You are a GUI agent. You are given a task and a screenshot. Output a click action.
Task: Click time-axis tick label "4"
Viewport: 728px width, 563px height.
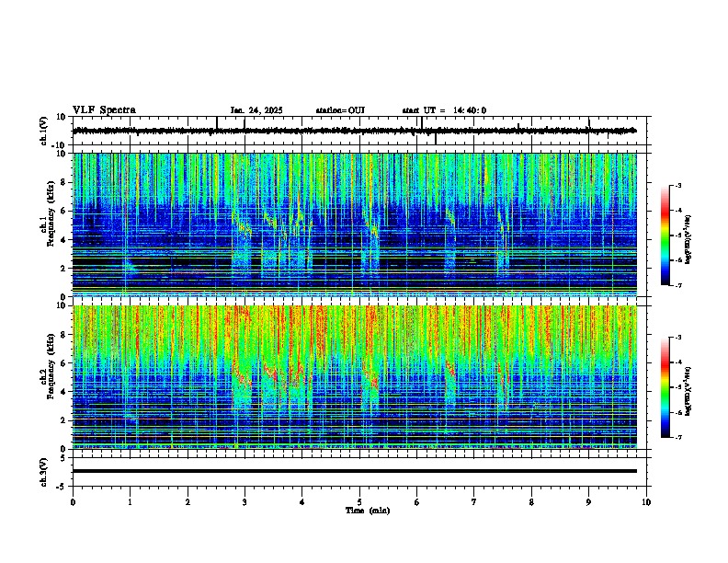(x=301, y=502)
